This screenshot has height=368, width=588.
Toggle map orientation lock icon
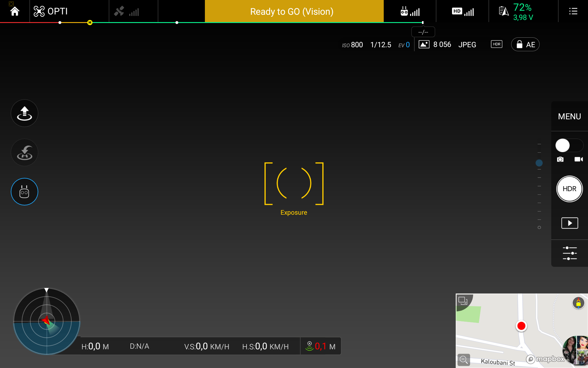coord(578,303)
